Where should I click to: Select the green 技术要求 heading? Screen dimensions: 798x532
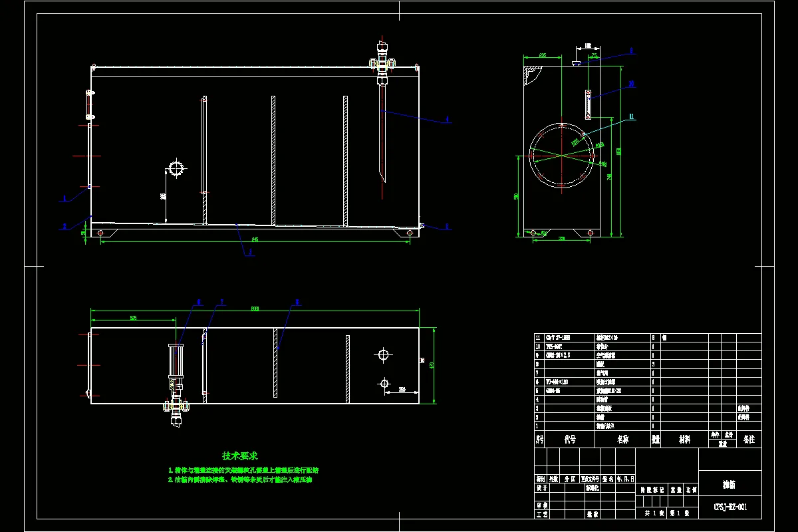point(239,456)
